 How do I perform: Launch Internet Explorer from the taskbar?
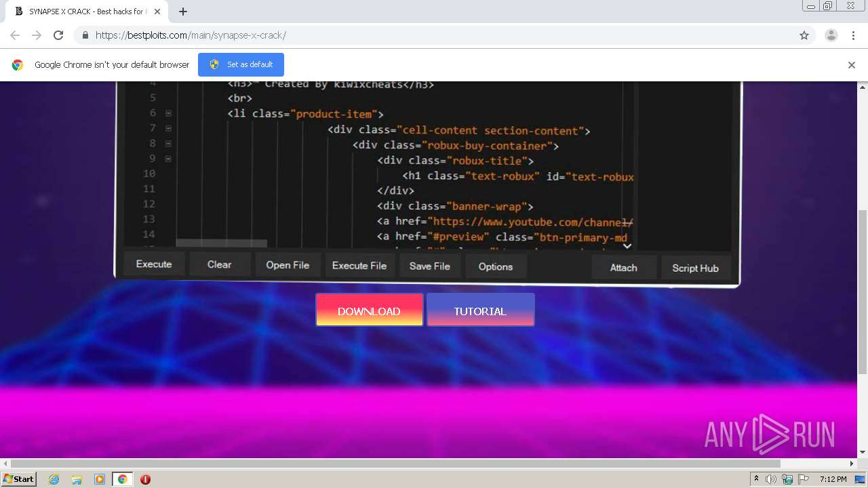pos(54,479)
